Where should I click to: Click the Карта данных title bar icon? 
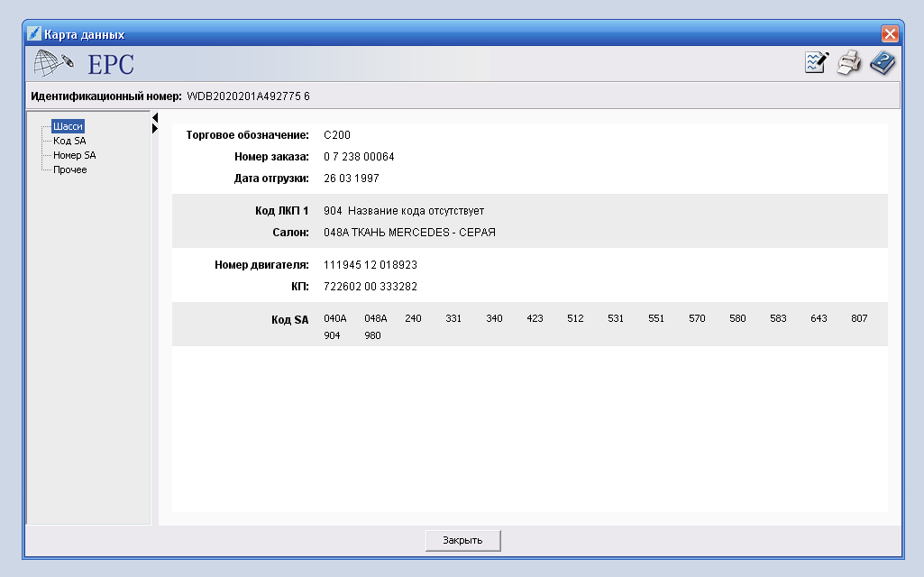[x=34, y=33]
